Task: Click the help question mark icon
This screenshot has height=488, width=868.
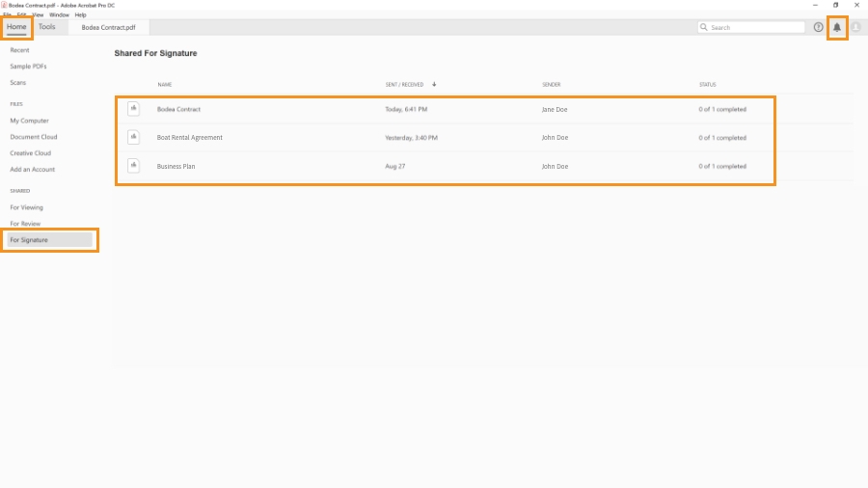Action: [818, 27]
